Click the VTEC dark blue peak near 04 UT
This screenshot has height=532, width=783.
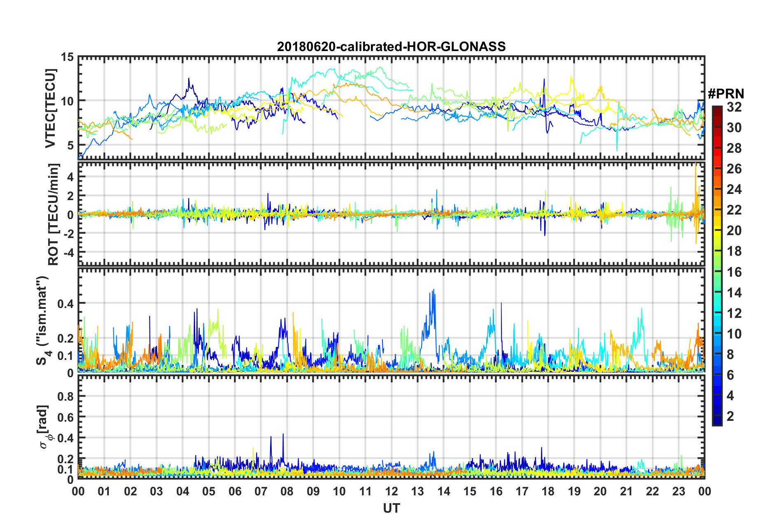[x=189, y=79]
